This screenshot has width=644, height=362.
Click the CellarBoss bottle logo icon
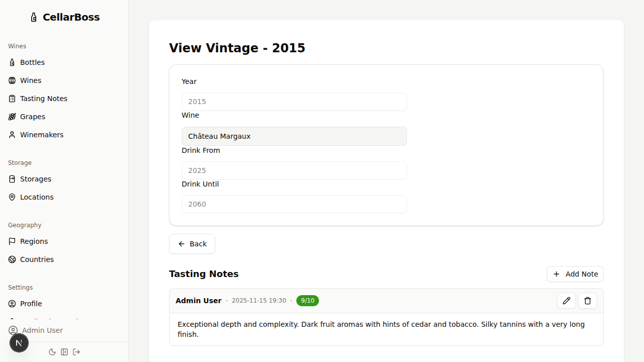[34, 18]
